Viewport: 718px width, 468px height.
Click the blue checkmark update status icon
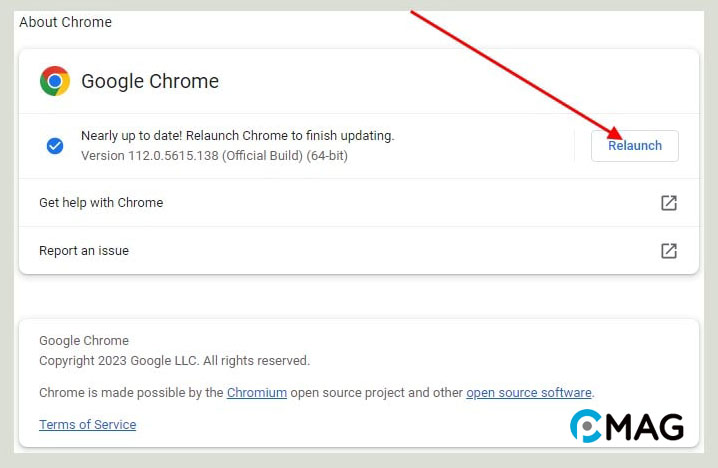(55, 146)
